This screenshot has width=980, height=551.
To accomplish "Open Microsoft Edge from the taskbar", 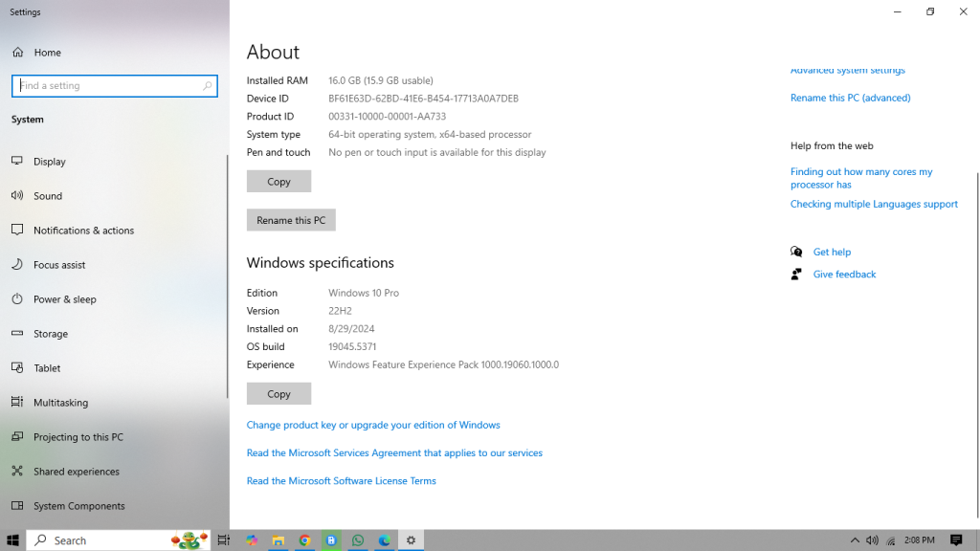I will click(x=384, y=540).
